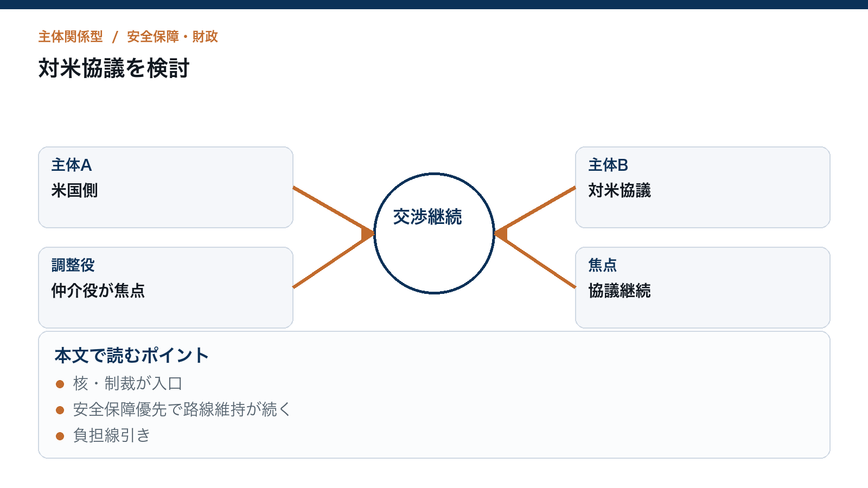Screen dimensions: 868x488
Task: Click the right orange arrowhead on circle
Action: (x=501, y=234)
